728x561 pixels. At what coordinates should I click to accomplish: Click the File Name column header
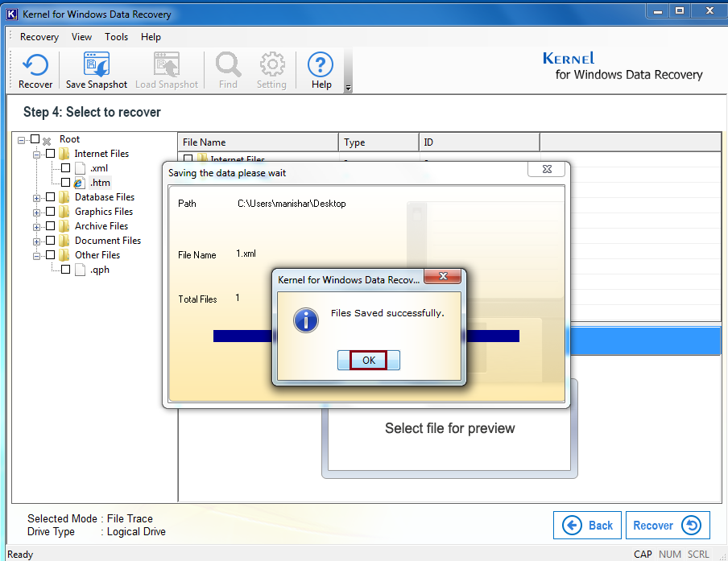[x=259, y=142]
